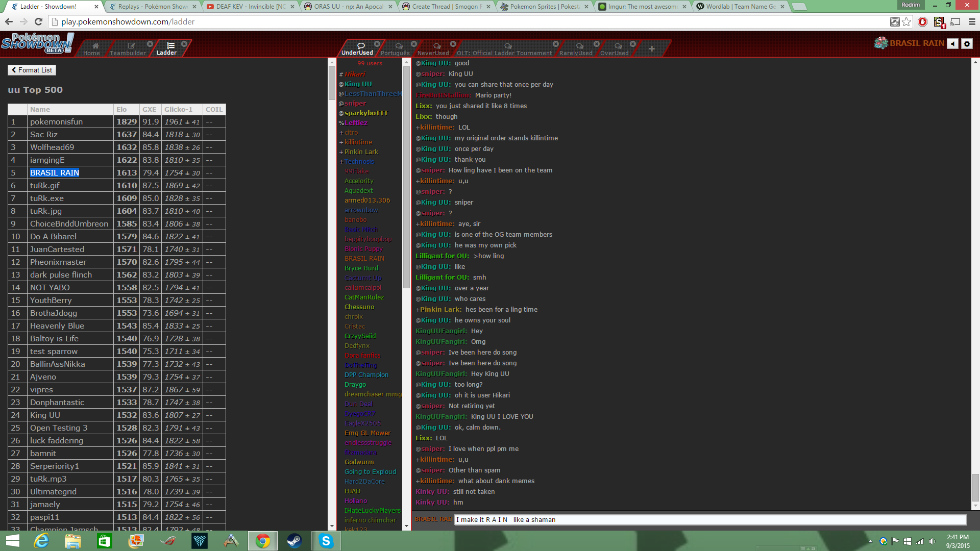Click the chat log scrollbar thumb
The width and height of the screenshot is (980, 551).
[975, 487]
